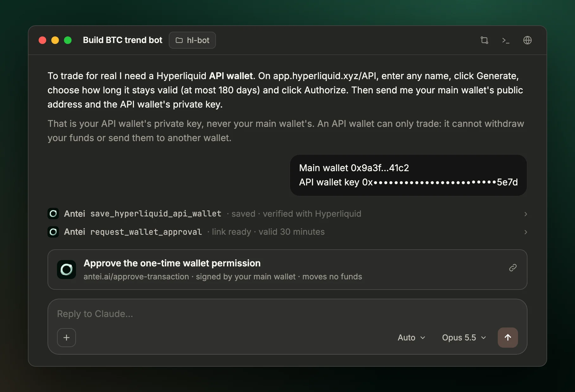Click 'saved · verified with Hyperliquid' status
Viewport: 575px width, 392px height.
[296, 214]
